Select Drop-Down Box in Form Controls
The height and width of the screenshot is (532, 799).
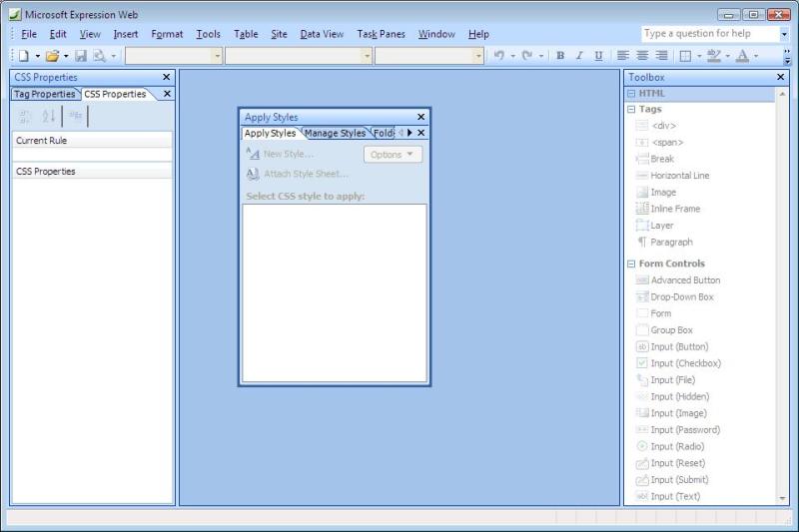click(x=682, y=296)
